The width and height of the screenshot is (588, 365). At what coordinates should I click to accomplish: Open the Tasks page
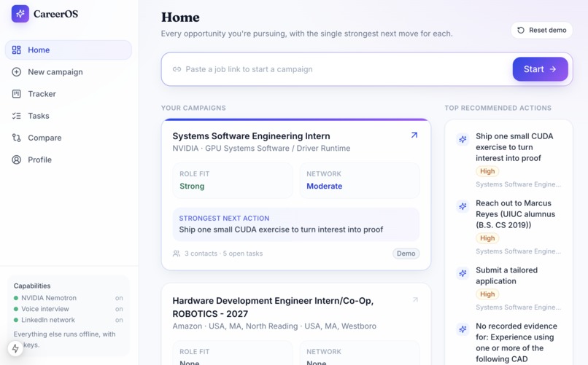tap(69, 116)
